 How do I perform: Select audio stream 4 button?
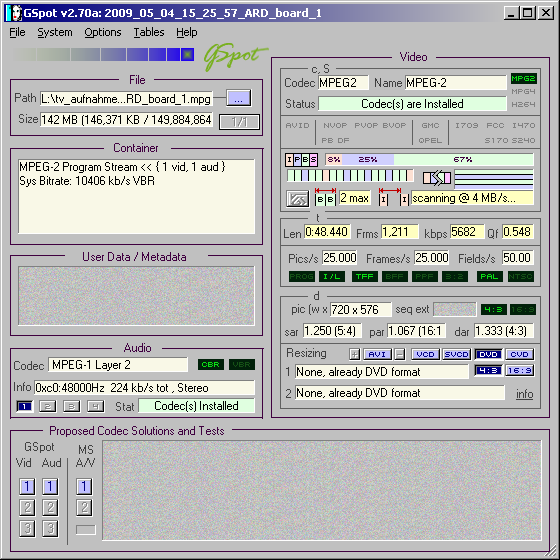(95, 406)
